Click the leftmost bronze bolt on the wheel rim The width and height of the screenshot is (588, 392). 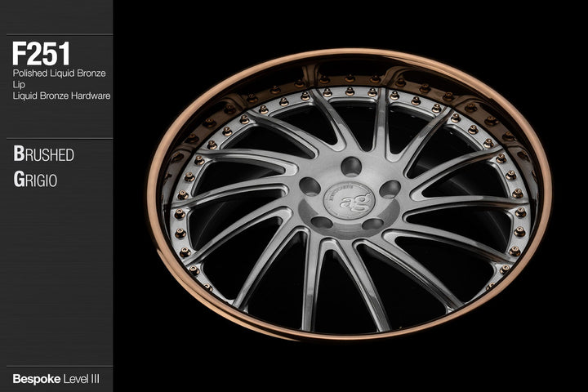(x=179, y=214)
